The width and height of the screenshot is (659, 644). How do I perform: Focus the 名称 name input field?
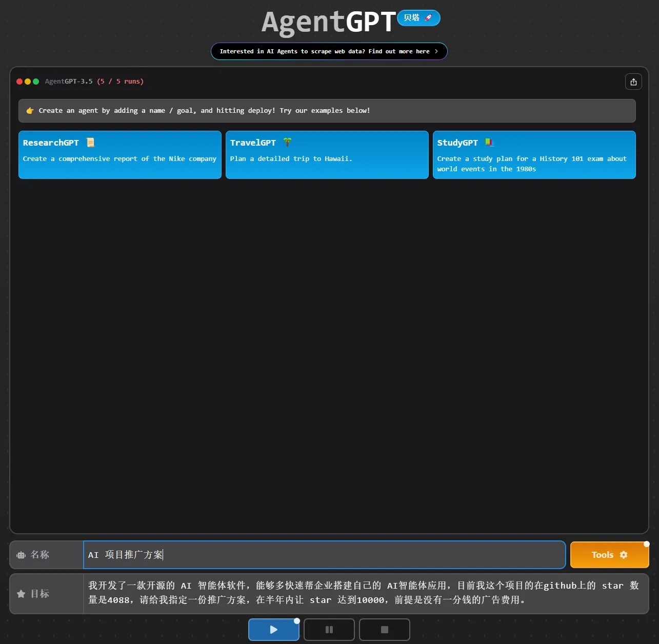point(325,555)
